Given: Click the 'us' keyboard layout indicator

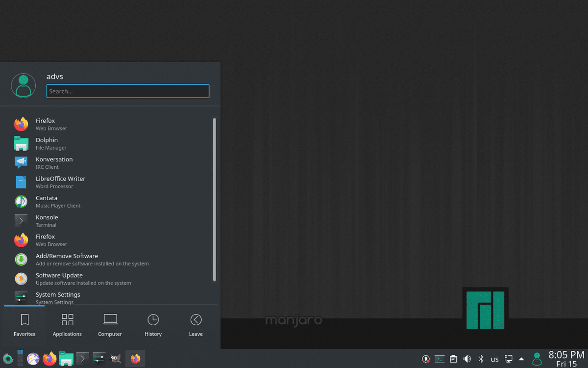Looking at the screenshot, I should coord(495,359).
